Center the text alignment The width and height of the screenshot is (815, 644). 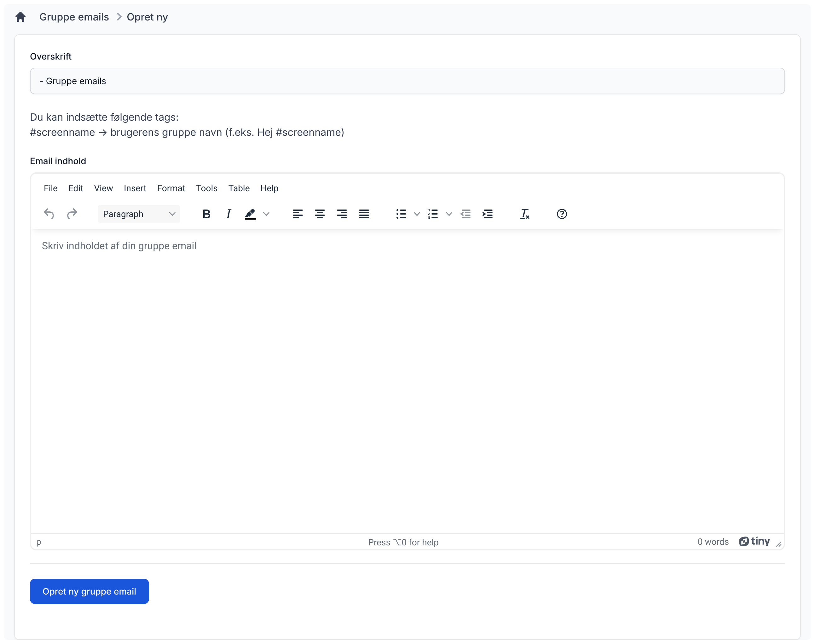pos(320,214)
